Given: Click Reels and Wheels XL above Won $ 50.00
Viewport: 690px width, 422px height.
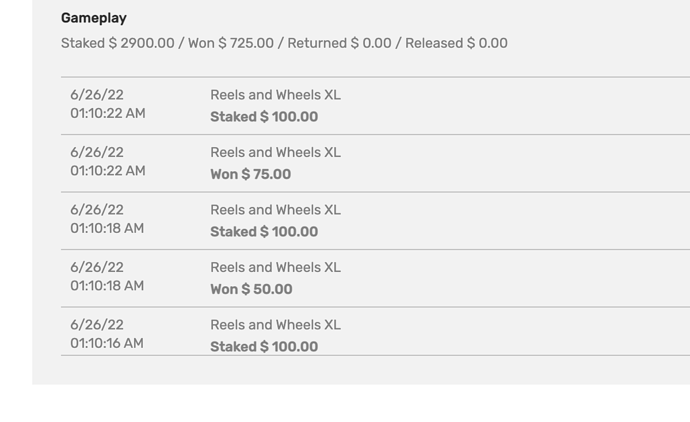Looking at the screenshot, I should [x=275, y=267].
